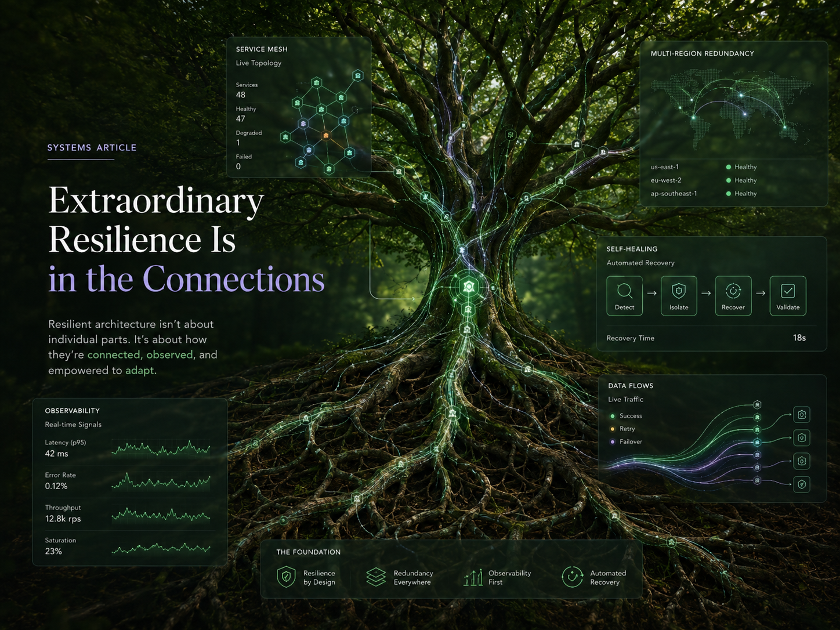Click the ap-southeast-1 Healthy status dot

click(729, 194)
